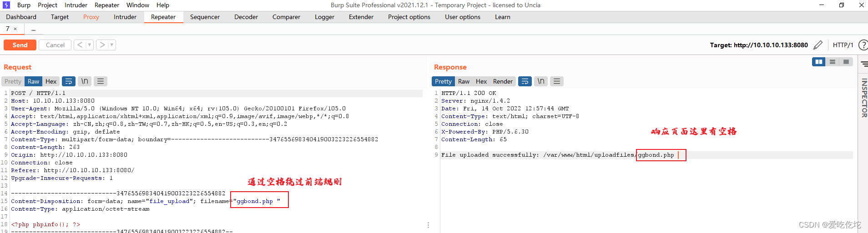Switch to the Decoder tab
This screenshot has width=868, height=233.
click(x=246, y=17)
